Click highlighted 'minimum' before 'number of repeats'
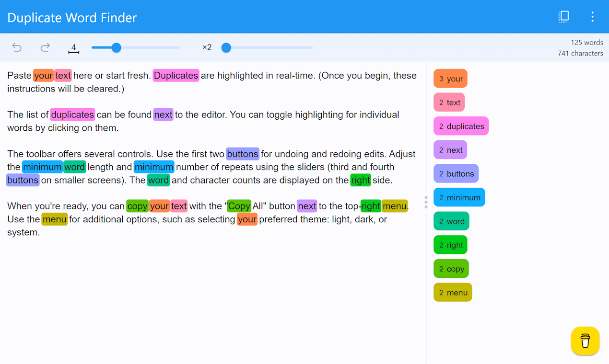Image resolution: width=609 pixels, height=364 pixels. coord(154,167)
